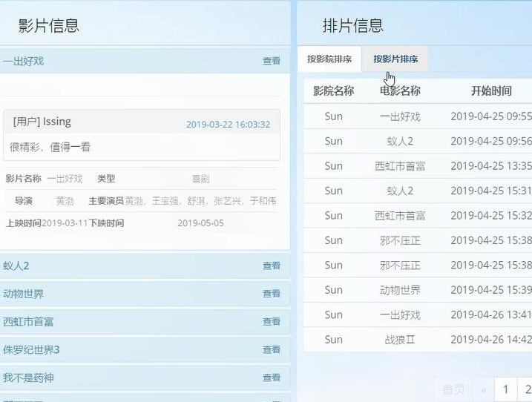532x402 pixels.
Task: Click 一出好戏 in the 04-26 13:41 row
Action: tap(400, 314)
